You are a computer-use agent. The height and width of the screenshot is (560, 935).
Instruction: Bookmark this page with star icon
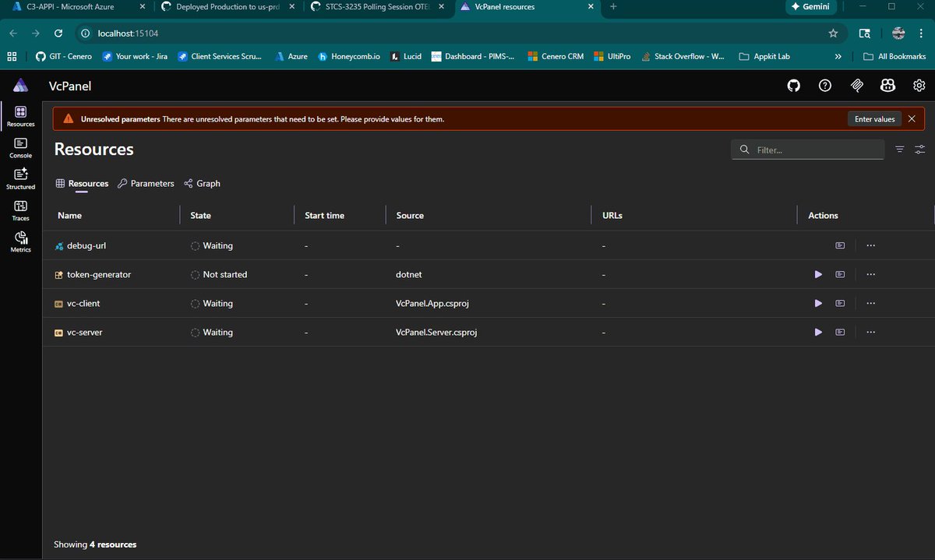(833, 33)
